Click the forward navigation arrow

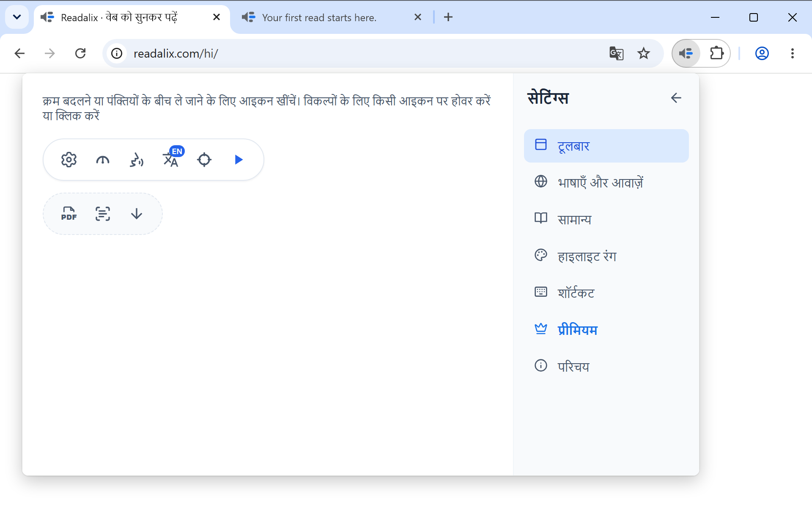pos(50,53)
